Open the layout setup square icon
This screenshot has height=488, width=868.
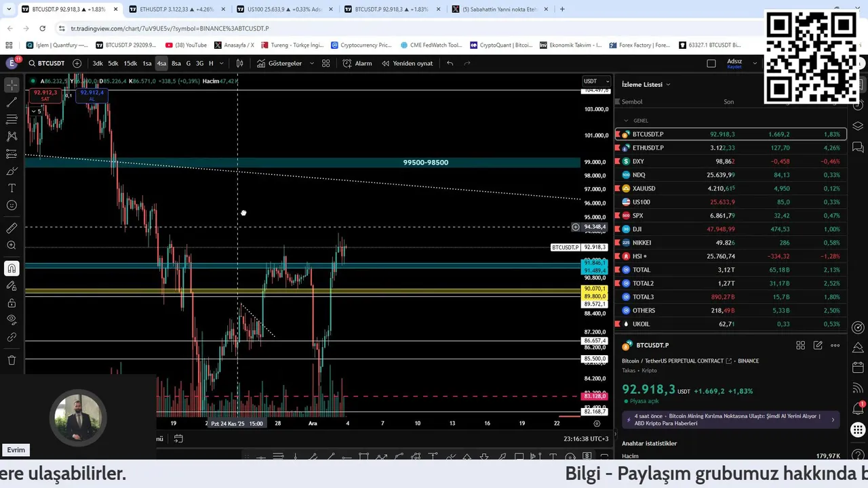click(711, 63)
